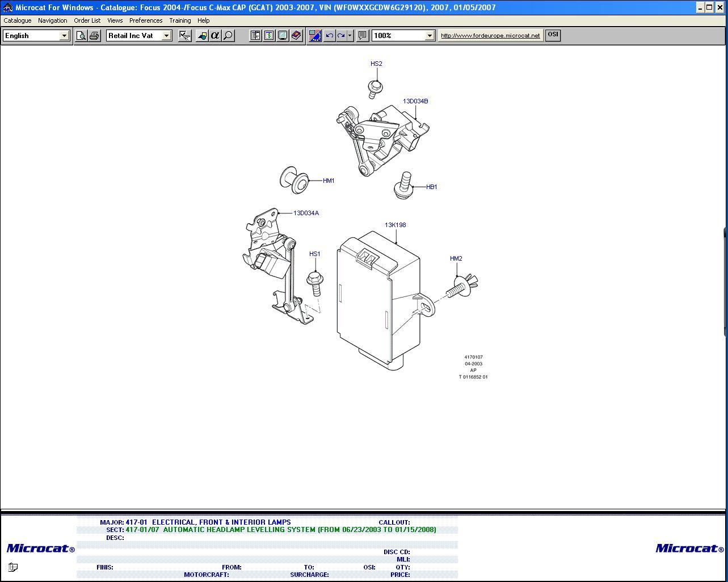Select part callout 13K198 in diagram
Image resolution: width=728 pixels, height=582 pixels.
pyautogui.click(x=395, y=225)
